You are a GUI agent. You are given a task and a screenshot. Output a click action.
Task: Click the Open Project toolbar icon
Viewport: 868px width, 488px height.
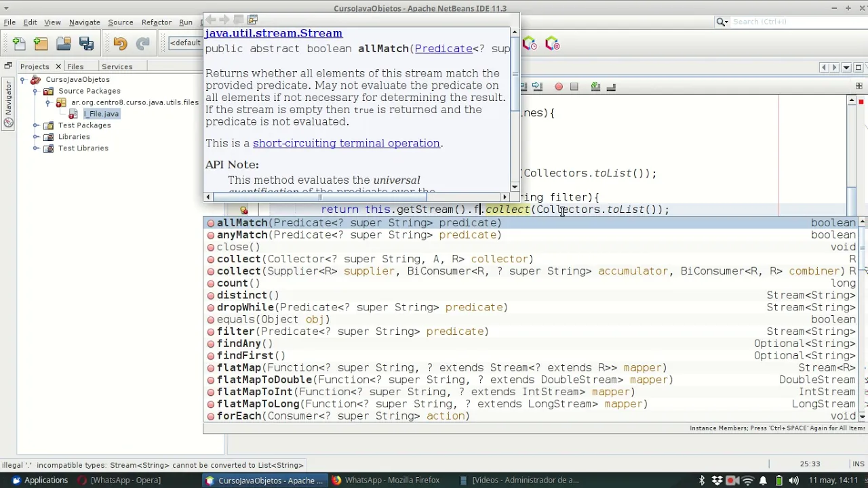(x=64, y=44)
